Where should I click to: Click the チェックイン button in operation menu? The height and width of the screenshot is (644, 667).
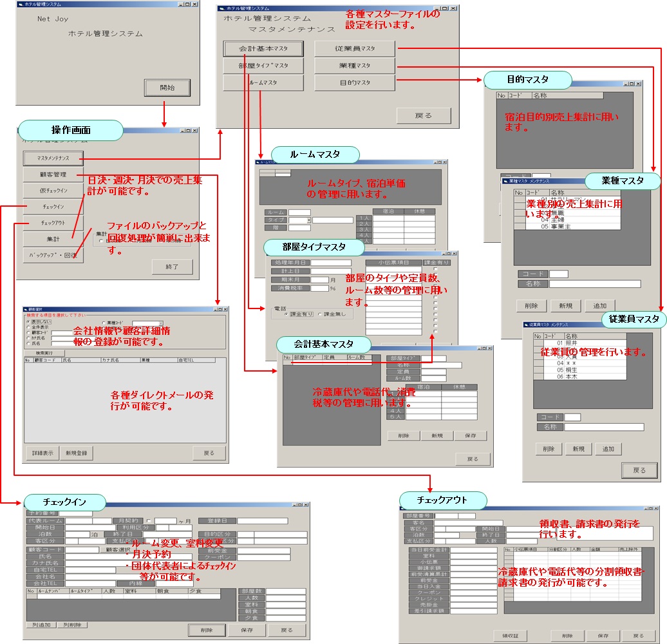53,207
